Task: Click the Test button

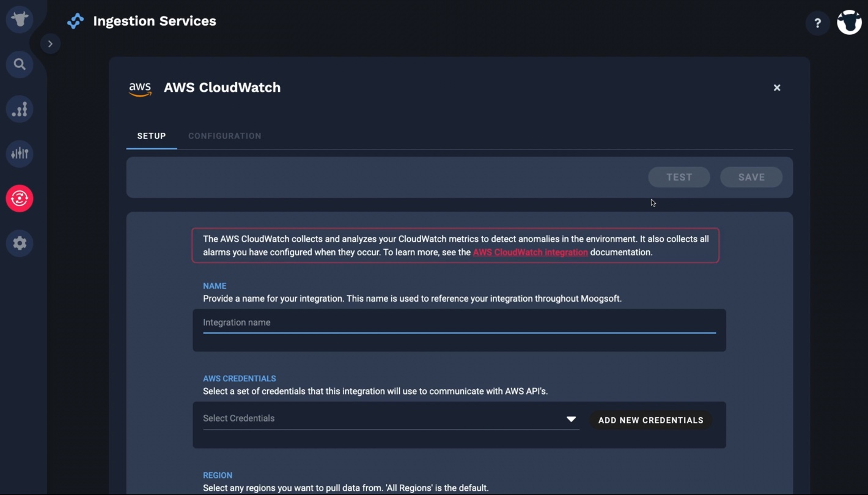Action: (x=679, y=177)
